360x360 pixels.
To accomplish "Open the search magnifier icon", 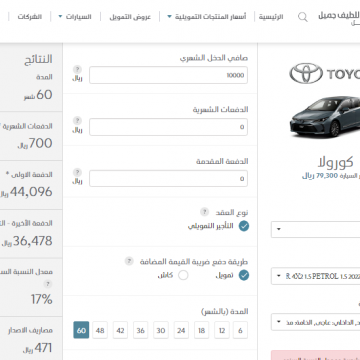I will pos(303,17).
